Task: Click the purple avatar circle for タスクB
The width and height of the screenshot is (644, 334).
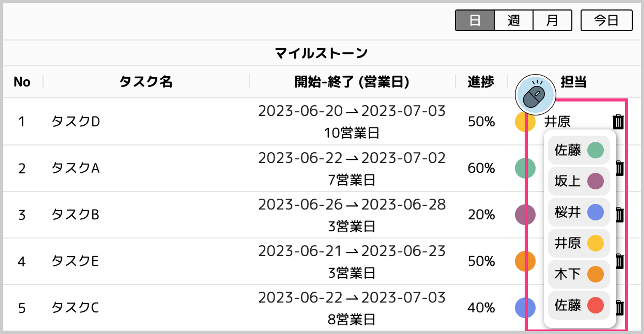Action: [525, 215]
